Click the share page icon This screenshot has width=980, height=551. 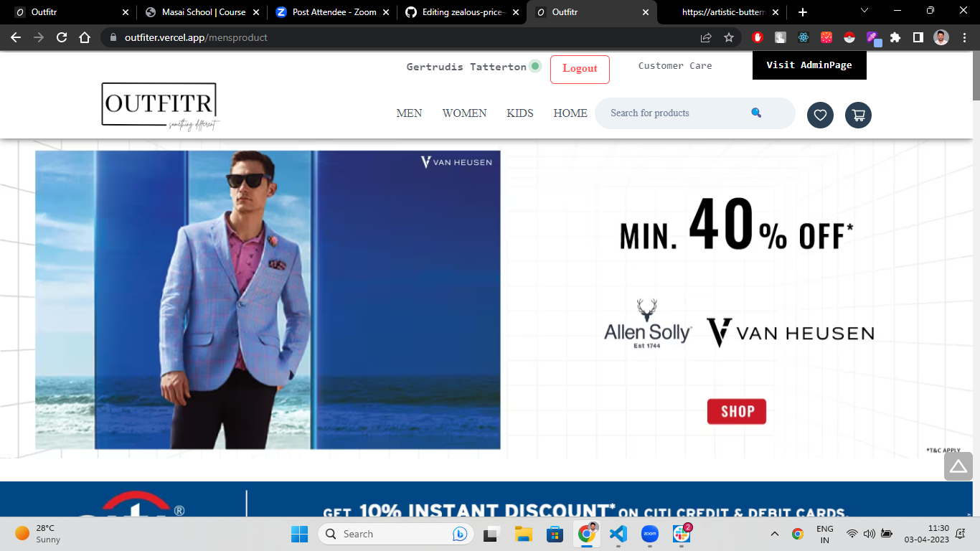pos(706,37)
